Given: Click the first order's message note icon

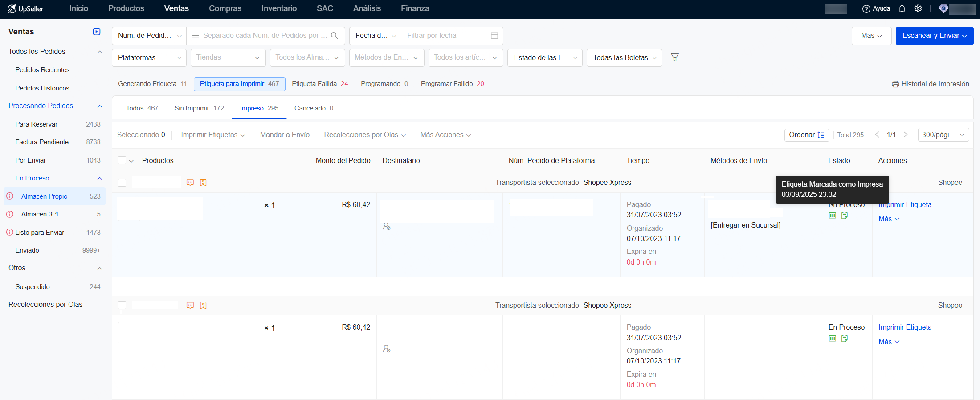Looking at the screenshot, I should pyautogui.click(x=190, y=183).
